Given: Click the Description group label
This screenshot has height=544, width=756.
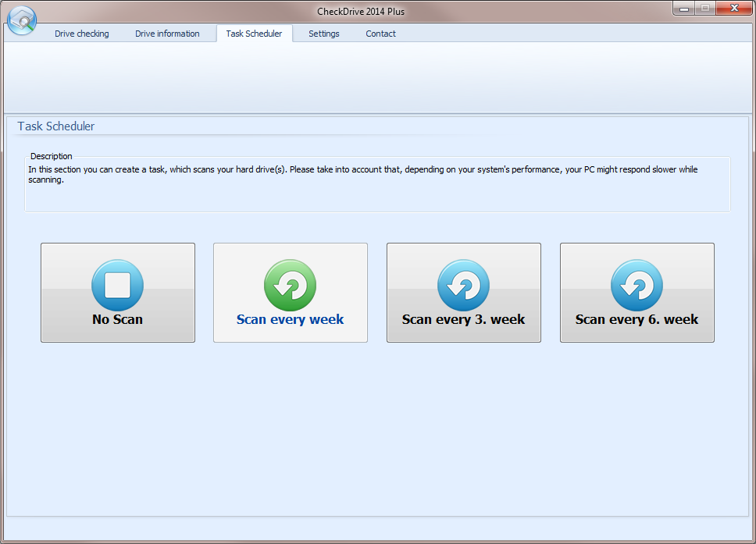Looking at the screenshot, I should click(51, 156).
